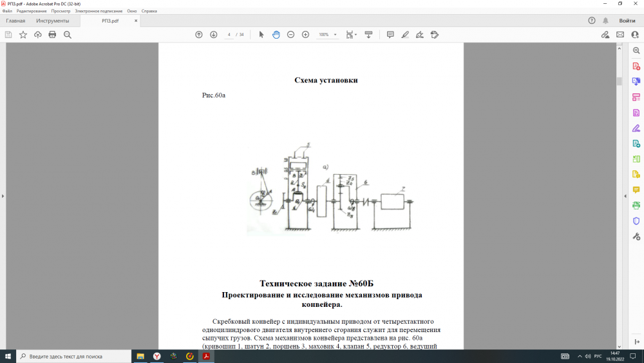
Task: Zoom in with the plus icon
Action: click(x=305, y=35)
